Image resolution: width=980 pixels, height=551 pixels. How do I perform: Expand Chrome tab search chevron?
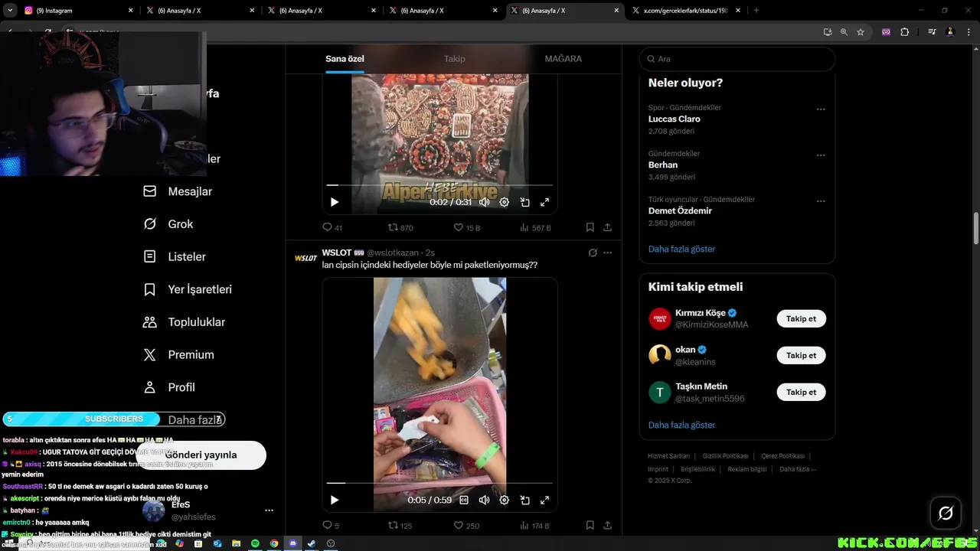pos(10,11)
